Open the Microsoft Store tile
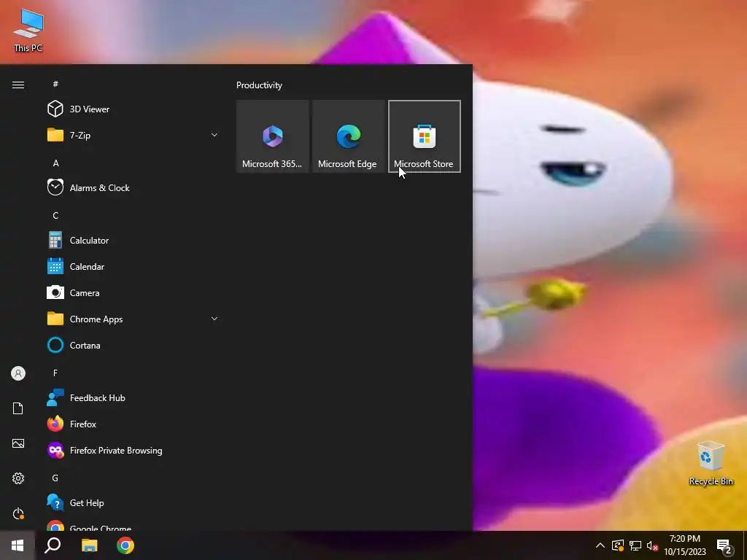Image resolution: width=747 pixels, height=560 pixels. pyautogui.click(x=425, y=136)
